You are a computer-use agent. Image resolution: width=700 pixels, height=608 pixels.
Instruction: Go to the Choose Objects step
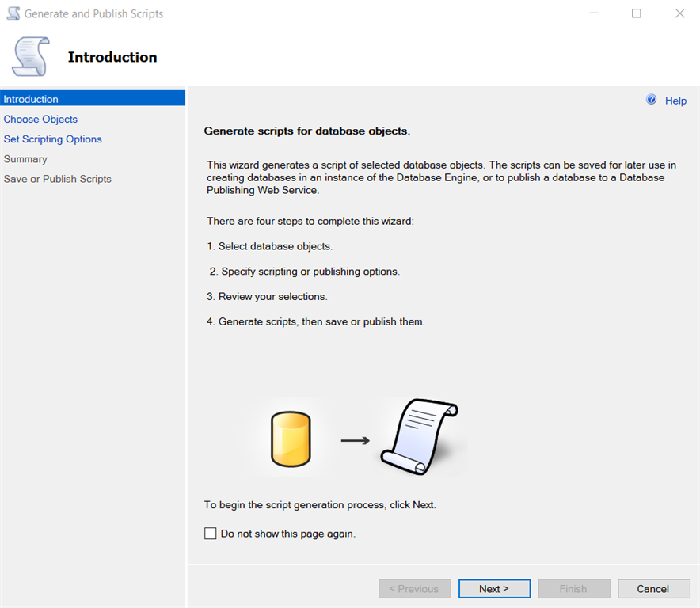pyautogui.click(x=41, y=119)
